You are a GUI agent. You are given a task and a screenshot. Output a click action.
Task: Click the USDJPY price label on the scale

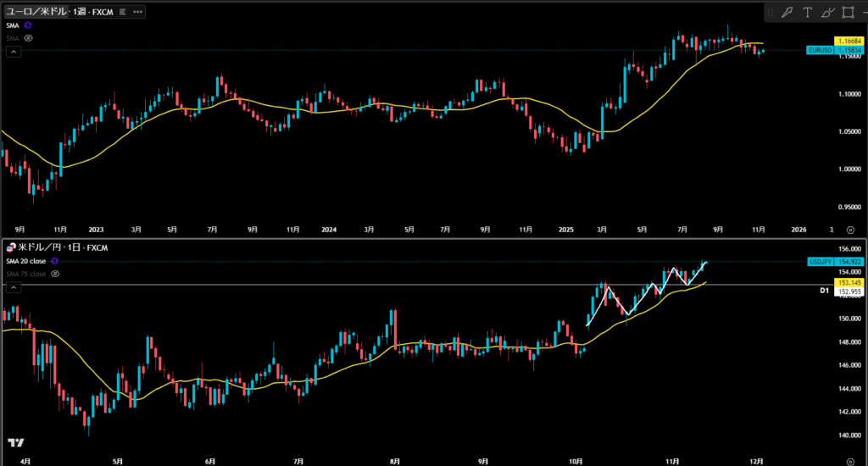click(821, 262)
